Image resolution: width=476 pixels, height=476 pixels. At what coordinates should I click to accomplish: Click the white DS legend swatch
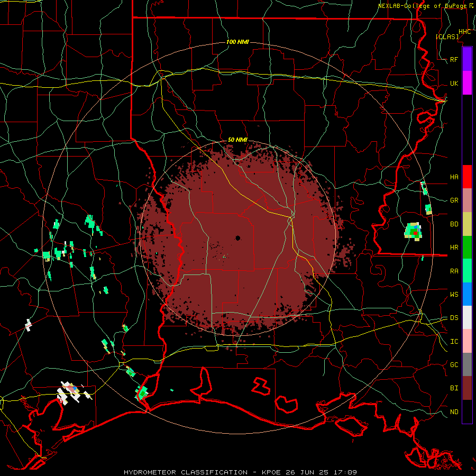point(467,317)
